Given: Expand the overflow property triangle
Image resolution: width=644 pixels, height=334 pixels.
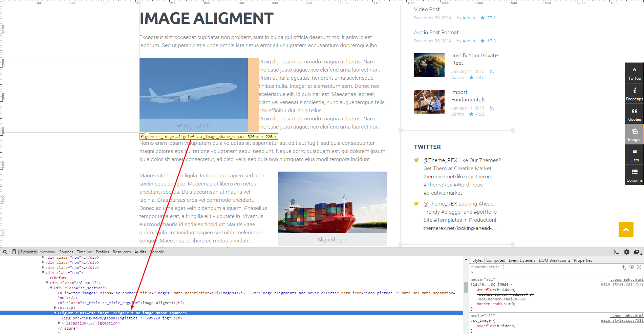Looking at the screenshot, I should pos(498,290).
